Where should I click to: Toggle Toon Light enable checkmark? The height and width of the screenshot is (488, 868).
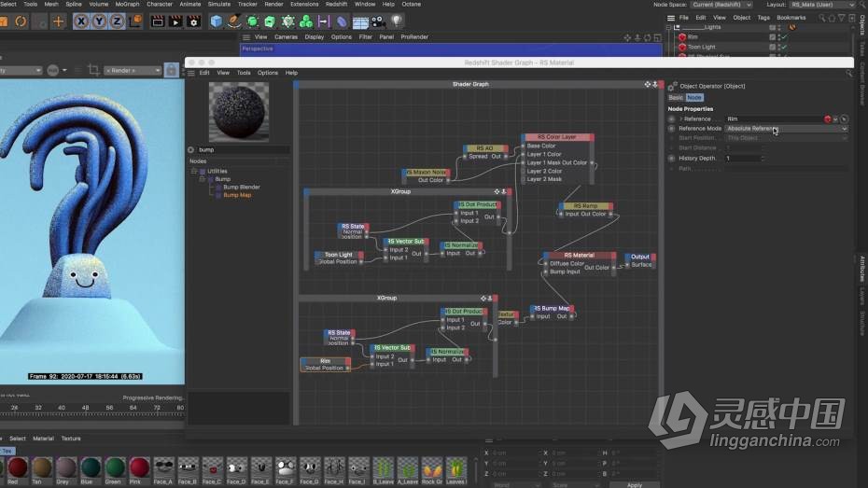click(784, 47)
